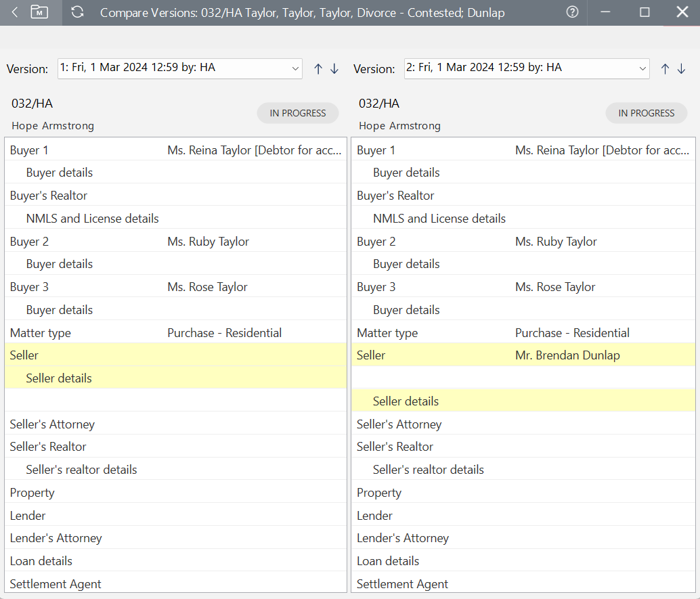Click the up arrow beside left Version selector
Viewport: 700px width, 599px height.
pyautogui.click(x=318, y=68)
